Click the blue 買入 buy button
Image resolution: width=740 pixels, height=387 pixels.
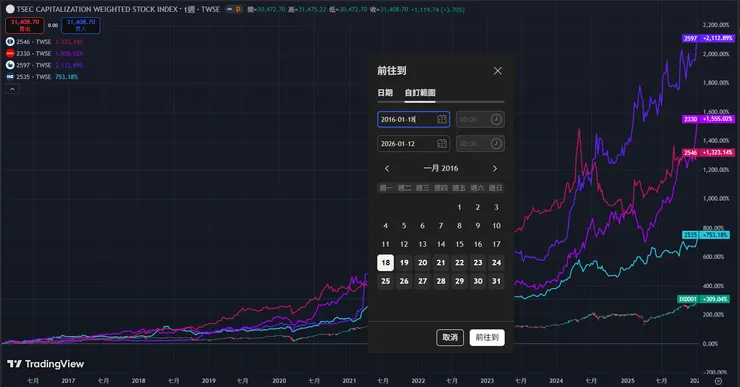tap(81, 25)
